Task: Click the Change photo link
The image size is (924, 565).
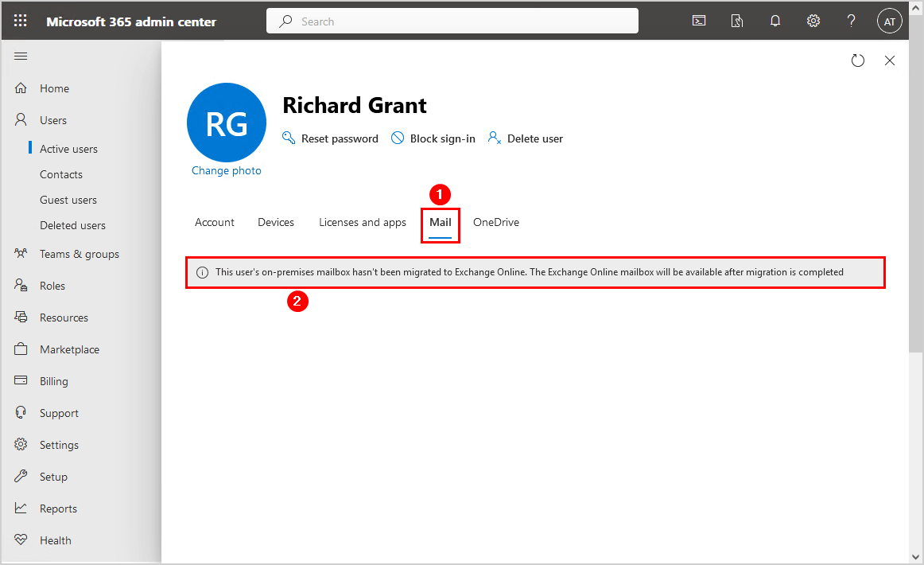Action: [227, 171]
